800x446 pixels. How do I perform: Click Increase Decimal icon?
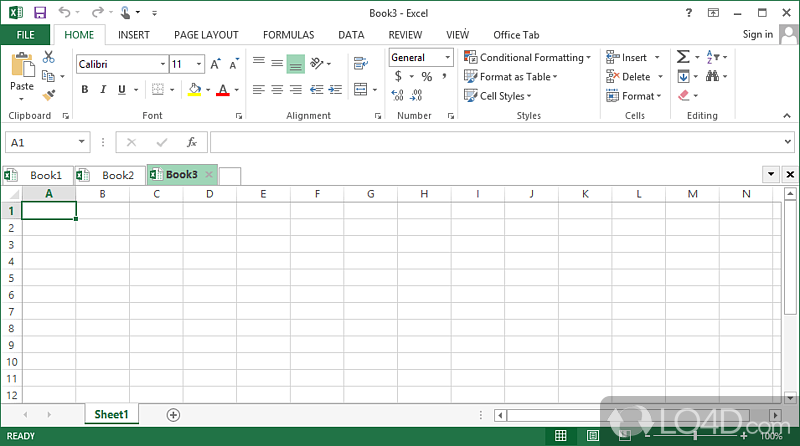[x=397, y=95]
